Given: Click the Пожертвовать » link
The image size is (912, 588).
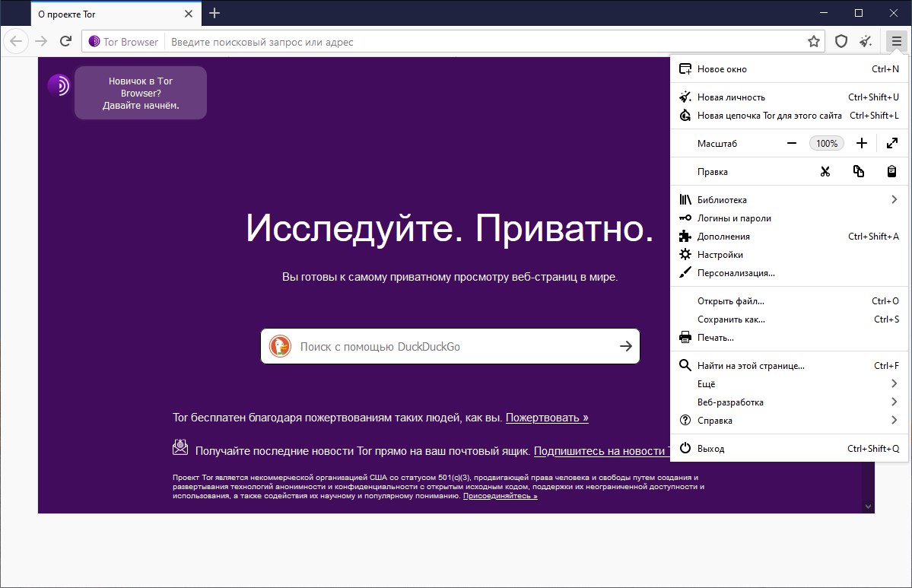Looking at the screenshot, I should [547, 418].
